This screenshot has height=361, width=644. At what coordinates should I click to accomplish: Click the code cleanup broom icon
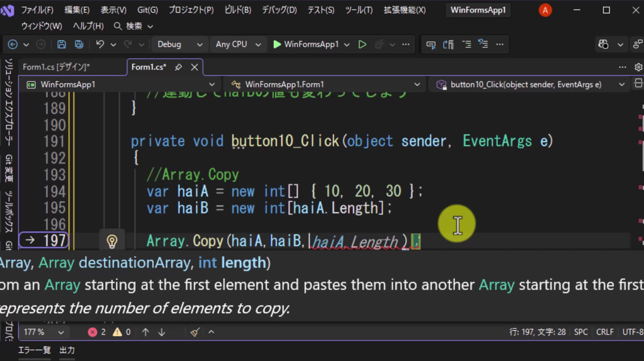click(x=195, y=332)
